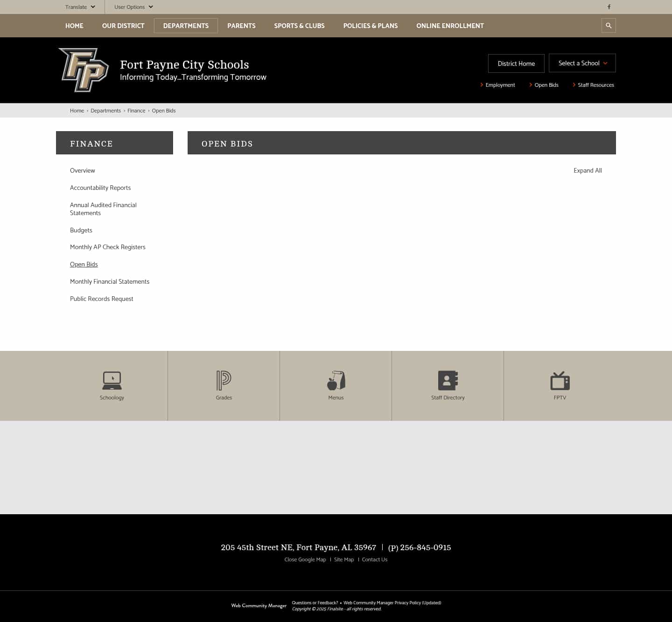Open the FPTV television icon
This screenshot has height=622, width=672.
click(x=560, y=381)
